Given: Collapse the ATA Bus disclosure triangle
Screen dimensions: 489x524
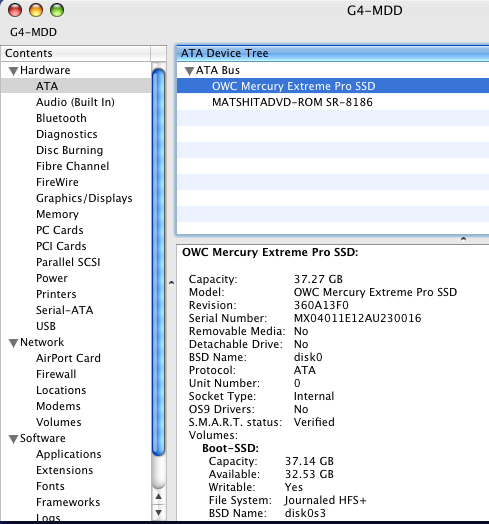Looking at the screenshot, I should (x=190, y=71).
